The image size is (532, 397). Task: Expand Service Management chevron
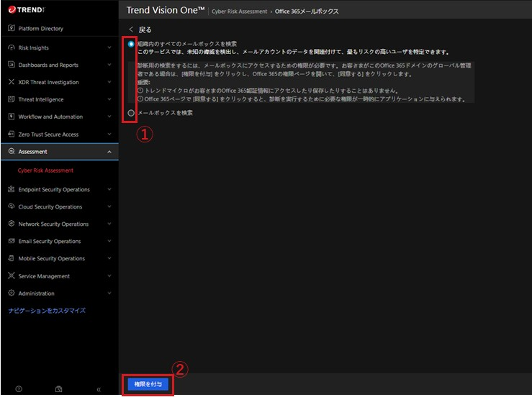109,276
